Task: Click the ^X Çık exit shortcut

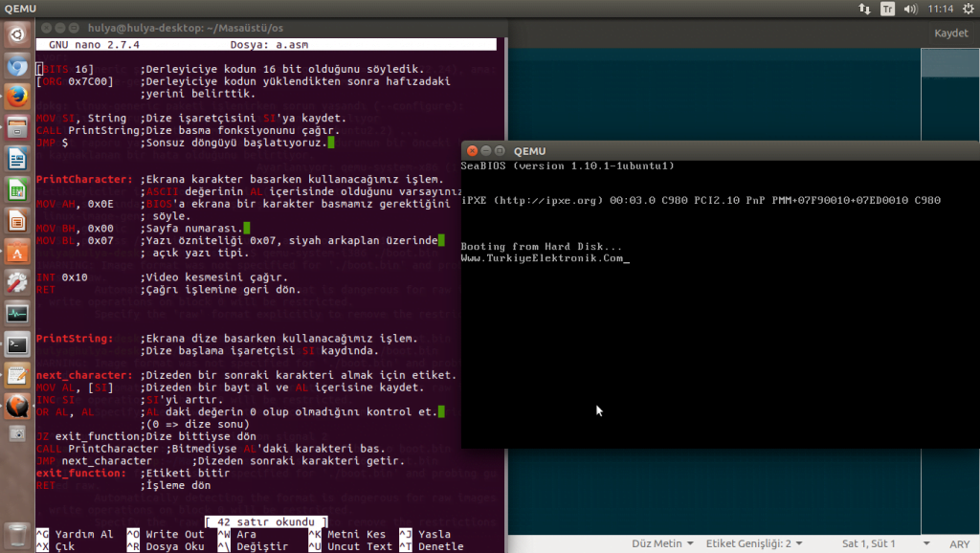Action: point(55,546)
